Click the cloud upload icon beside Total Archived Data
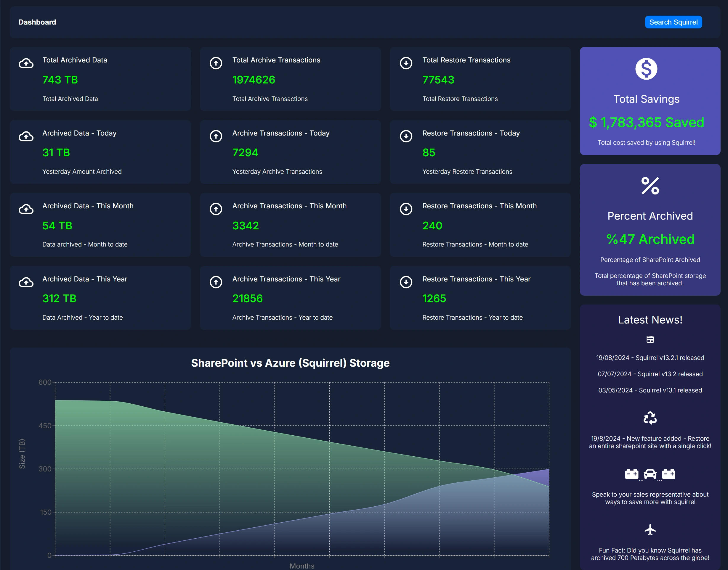The image size is (728, 570). 26,63
